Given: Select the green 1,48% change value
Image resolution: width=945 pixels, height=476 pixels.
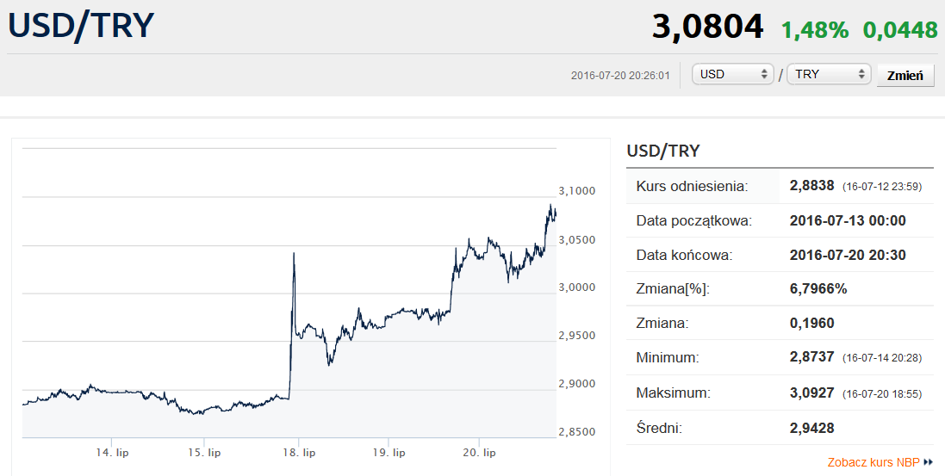Looking at the screenshot, I should coord(814,29).
